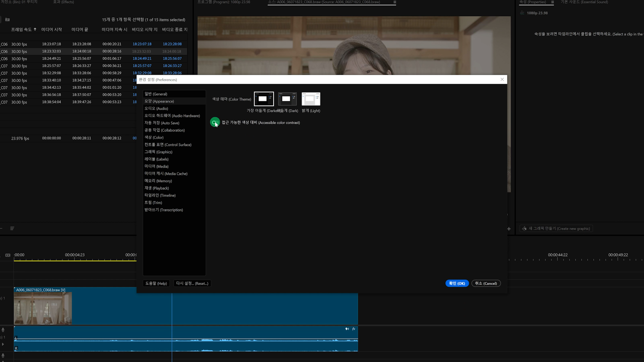Click the OK button
Image resolution: width=644 pixels, height=362 pixels.
pos(457,284)
